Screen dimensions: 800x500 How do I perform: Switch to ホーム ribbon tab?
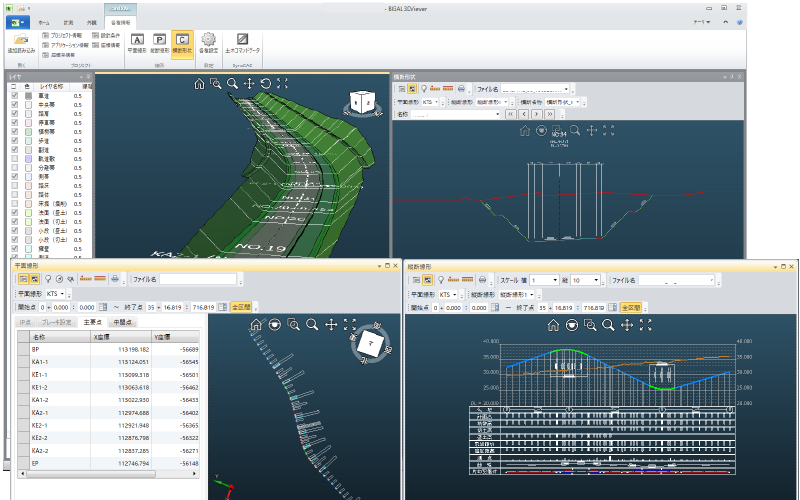[44, 22]
